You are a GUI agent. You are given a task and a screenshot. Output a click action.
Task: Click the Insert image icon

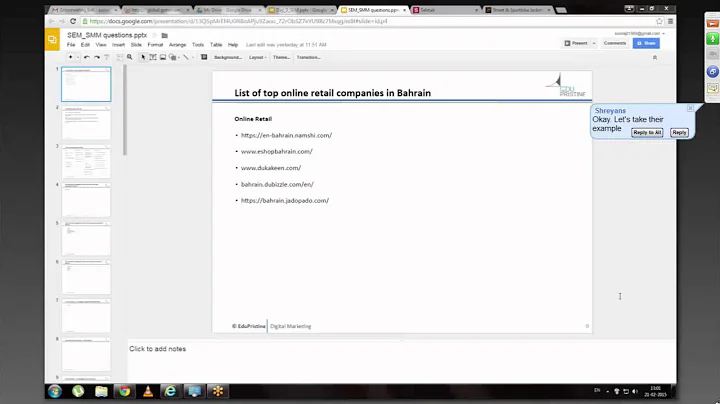tap(163, 57)
